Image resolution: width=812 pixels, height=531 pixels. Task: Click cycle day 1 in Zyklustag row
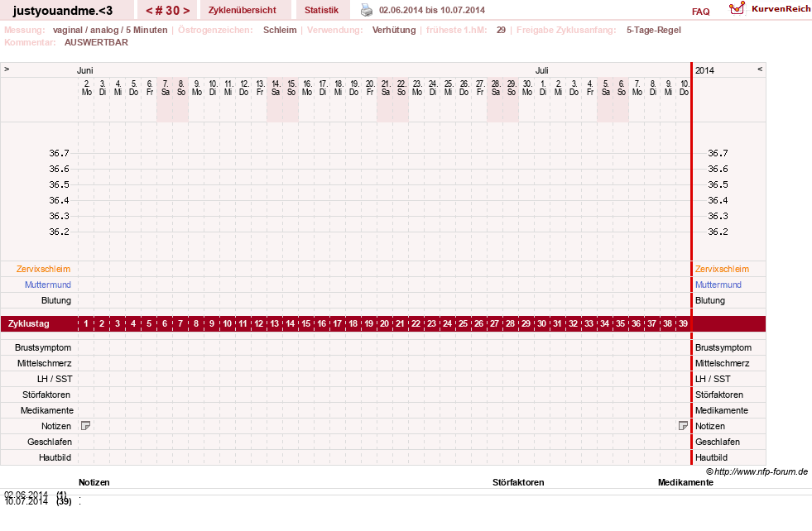point(86,323)
